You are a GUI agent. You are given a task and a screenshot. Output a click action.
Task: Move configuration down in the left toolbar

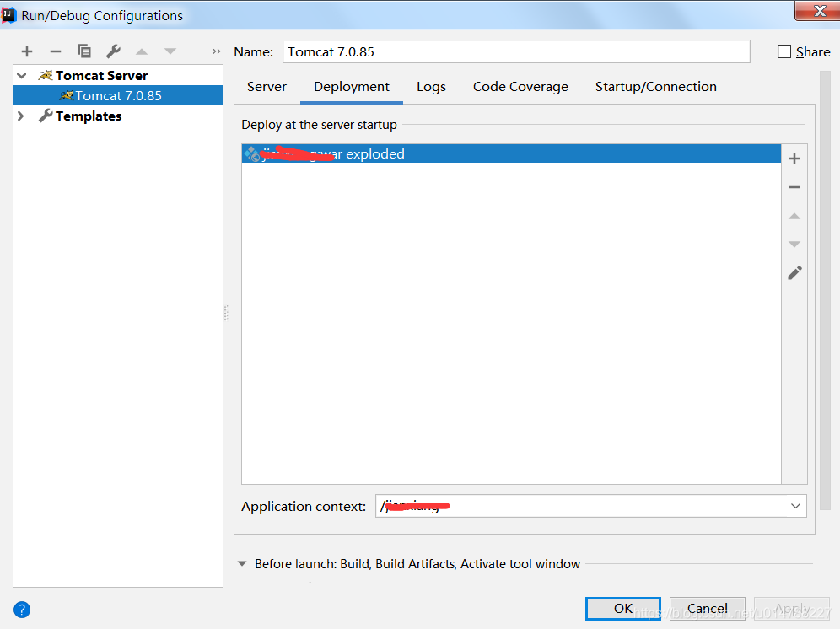(170, 51)
